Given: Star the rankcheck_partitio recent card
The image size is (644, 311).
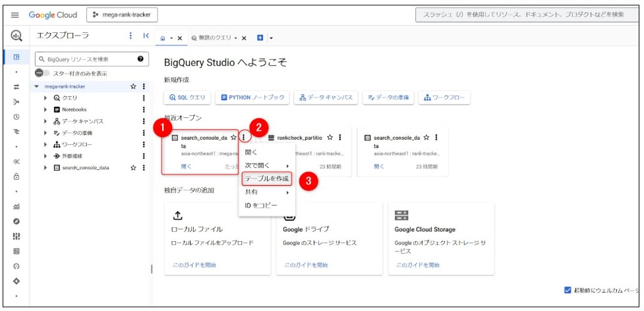Looking at the screenshot, I should 330,138.
